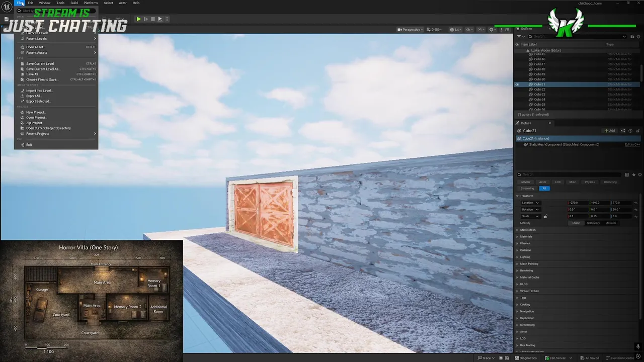Click the Outliner add folder icon

(x=632, y=37)
